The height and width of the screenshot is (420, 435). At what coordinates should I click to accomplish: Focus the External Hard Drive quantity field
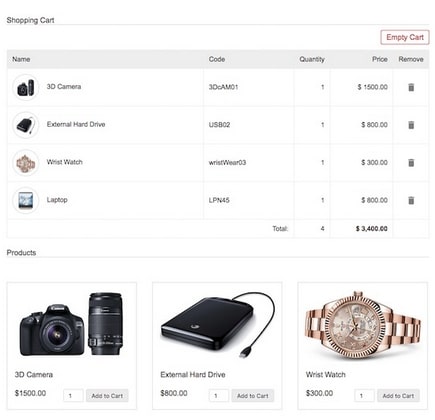[219, 396]
